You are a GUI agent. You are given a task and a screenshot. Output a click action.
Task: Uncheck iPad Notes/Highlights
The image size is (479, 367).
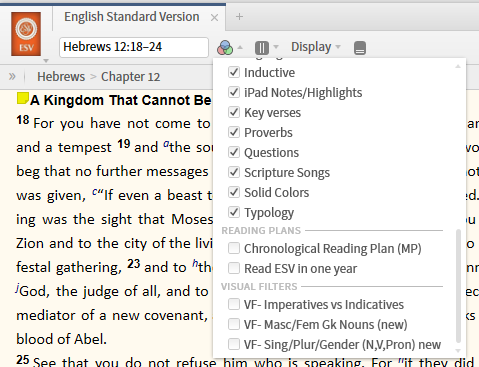234,92
